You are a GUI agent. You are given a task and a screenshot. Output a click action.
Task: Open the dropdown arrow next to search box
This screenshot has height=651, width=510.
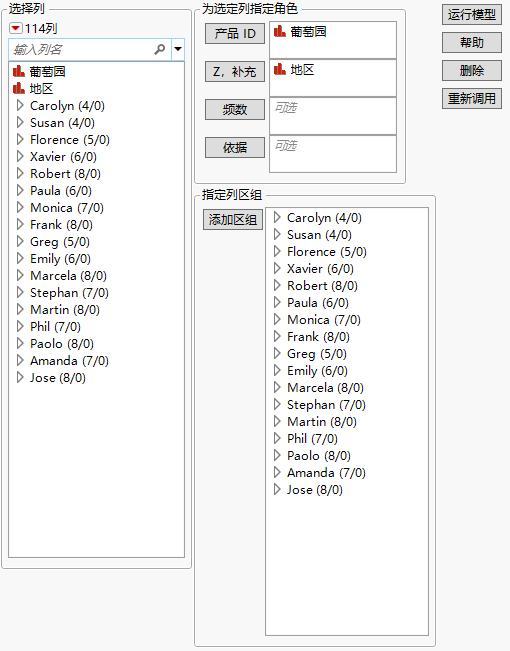point(178,49)
